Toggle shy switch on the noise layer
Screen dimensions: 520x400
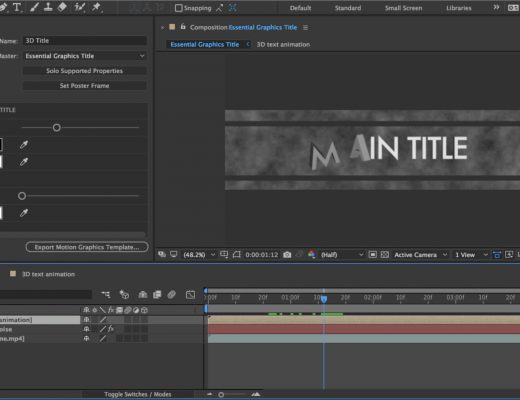point(86,329)
